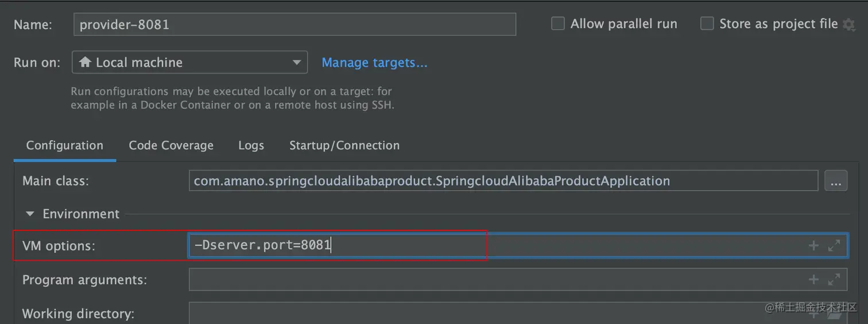Expand the VM options field editor
The width and height of the screenshot is (868, 324).
834,246
